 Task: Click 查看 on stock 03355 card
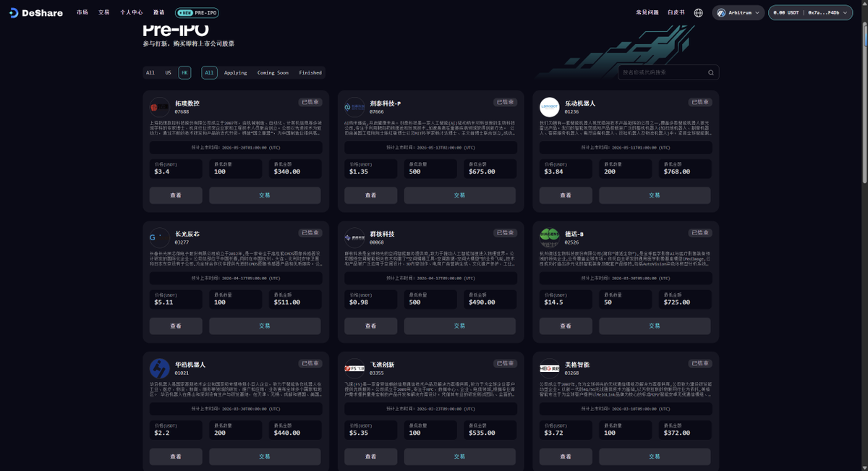(x=371, y=457)
